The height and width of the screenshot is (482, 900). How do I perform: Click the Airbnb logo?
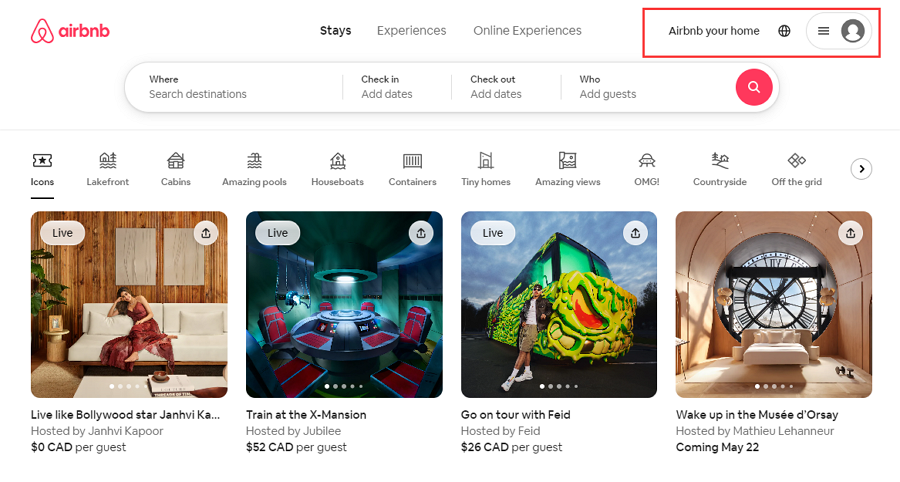tap(70, 32)
